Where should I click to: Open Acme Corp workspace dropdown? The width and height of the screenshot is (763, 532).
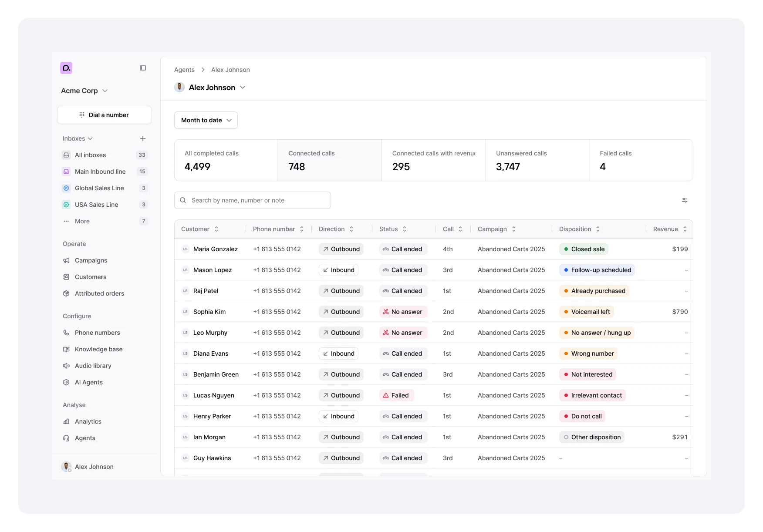[84, 91]
